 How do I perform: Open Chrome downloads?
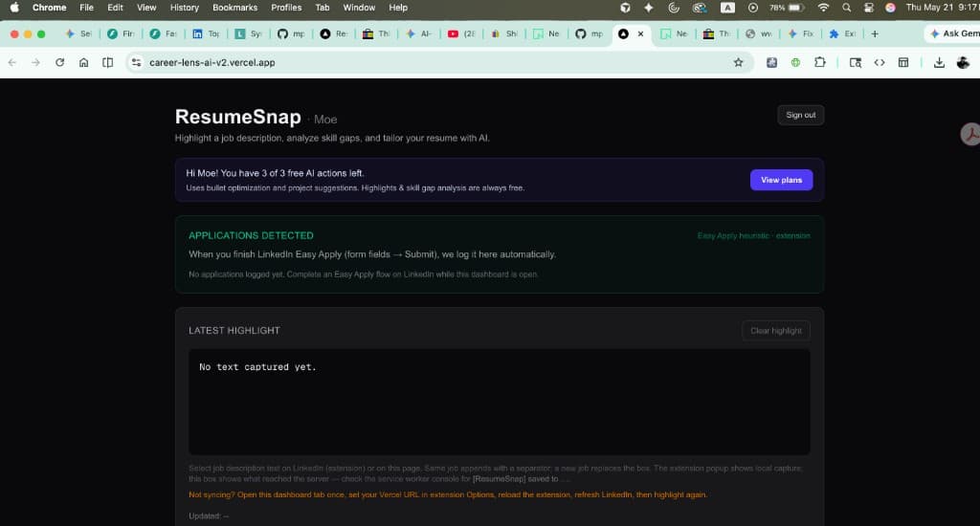pos(939,62)
